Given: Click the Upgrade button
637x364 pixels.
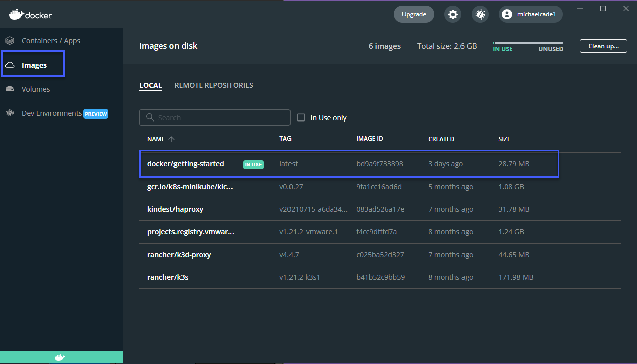Looking at the screenshot, I should click(414, 14).
